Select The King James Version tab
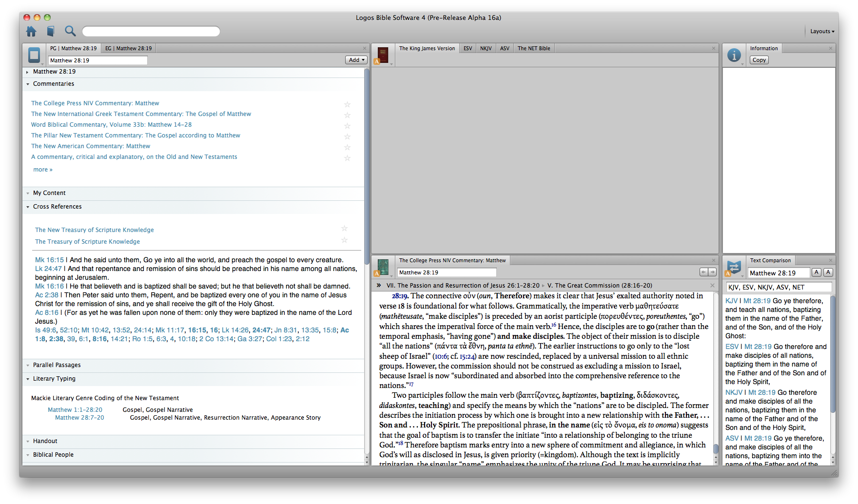The height and width of the screenshot is (504, 858). coord(427,48)
